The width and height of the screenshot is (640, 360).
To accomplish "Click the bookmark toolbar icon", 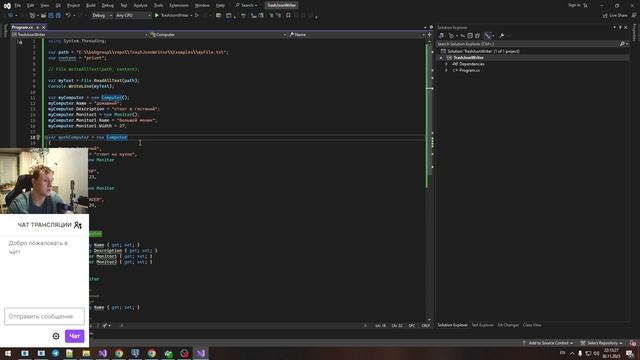I will pyautogui.click(x=288, y=15).
